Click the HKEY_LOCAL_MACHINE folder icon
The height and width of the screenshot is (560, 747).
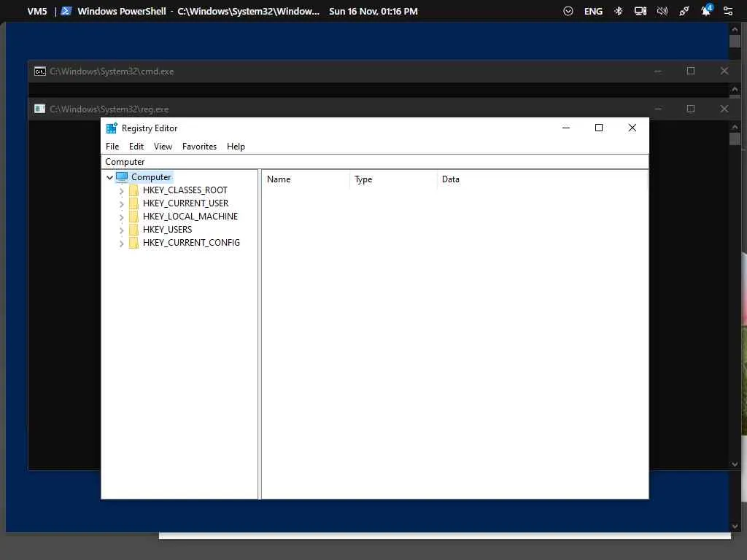[134, 217]
